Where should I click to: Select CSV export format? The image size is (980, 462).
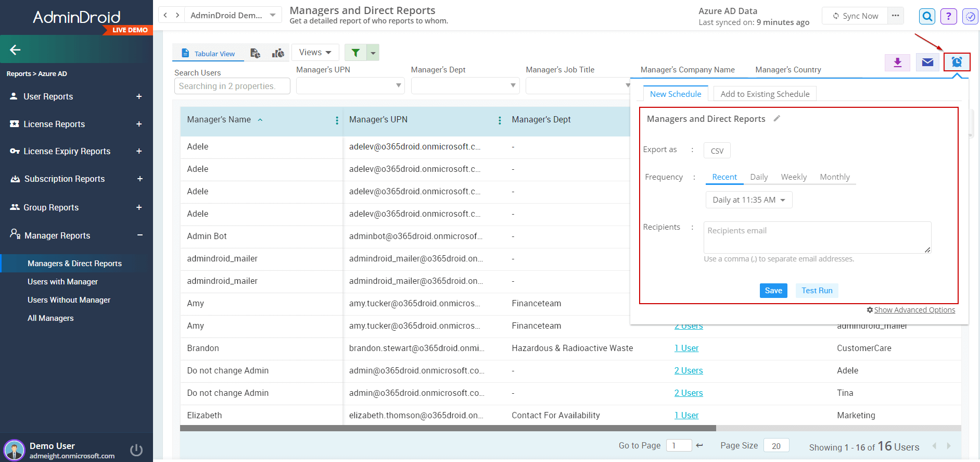pyautogui.click(x=717, y=151)
